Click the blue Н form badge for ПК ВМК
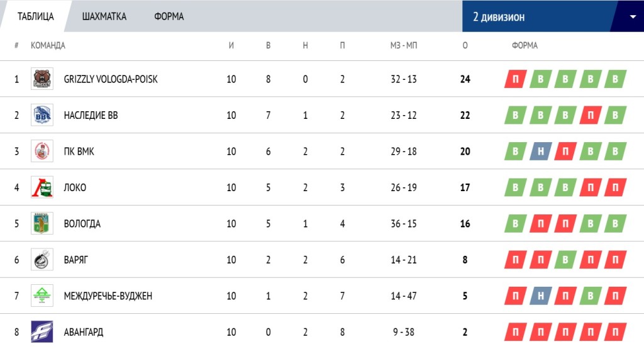This screenshot has height=349, width=644. [540, 151]
